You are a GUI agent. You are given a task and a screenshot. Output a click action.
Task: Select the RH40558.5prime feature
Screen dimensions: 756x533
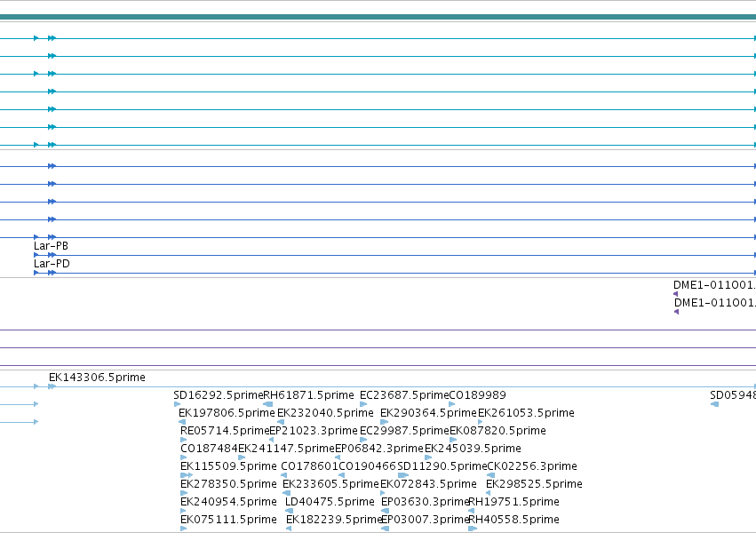514,520
